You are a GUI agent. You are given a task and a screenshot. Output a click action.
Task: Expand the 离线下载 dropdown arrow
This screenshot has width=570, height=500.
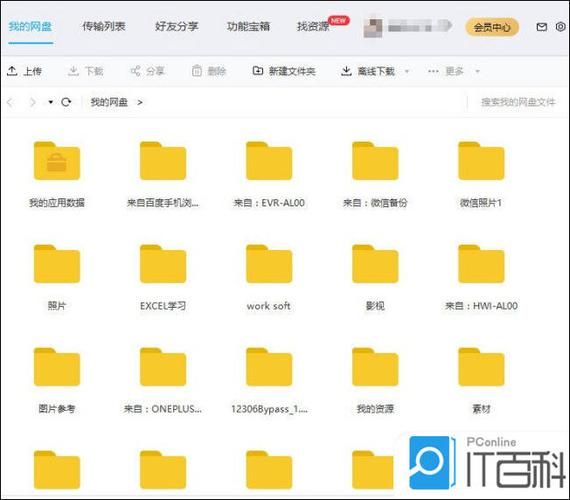407,71
